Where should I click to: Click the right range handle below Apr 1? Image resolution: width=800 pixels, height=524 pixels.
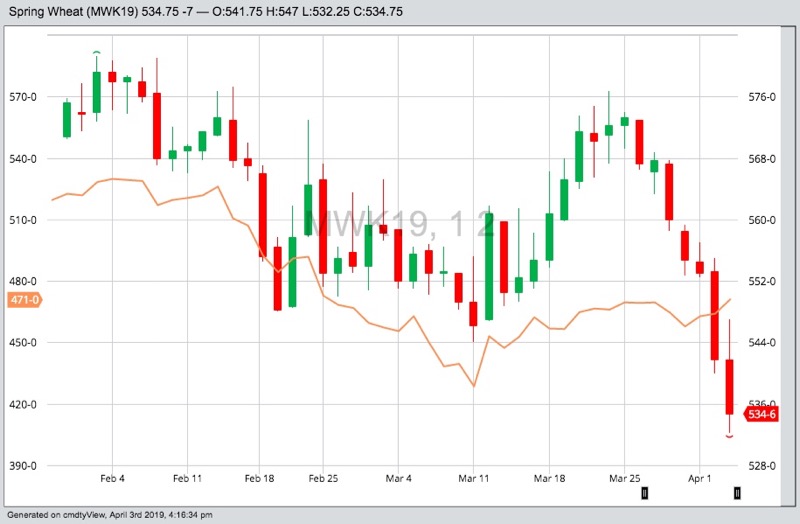tap(737, 493)
